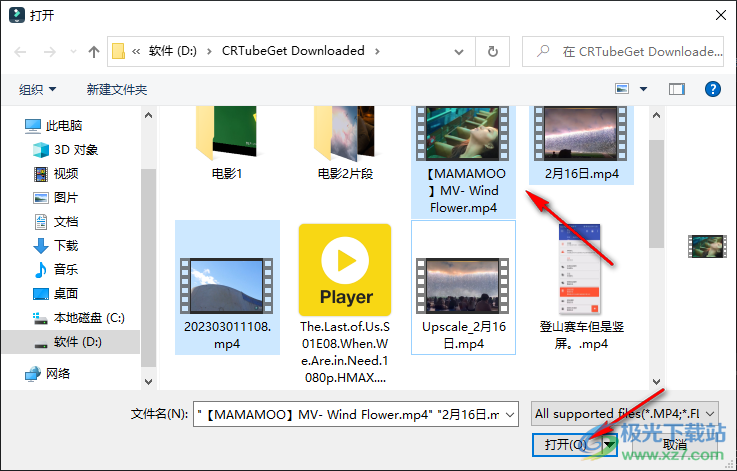Open the 组织 menu
The image size is (737, 471).
click(x=38, y=89)
